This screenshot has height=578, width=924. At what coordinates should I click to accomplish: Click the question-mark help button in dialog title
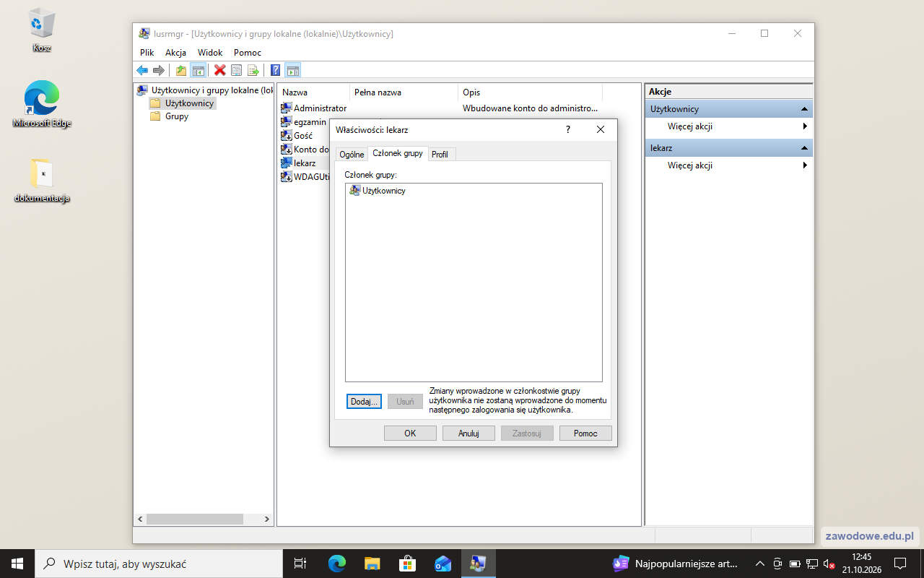pos(568,130)
